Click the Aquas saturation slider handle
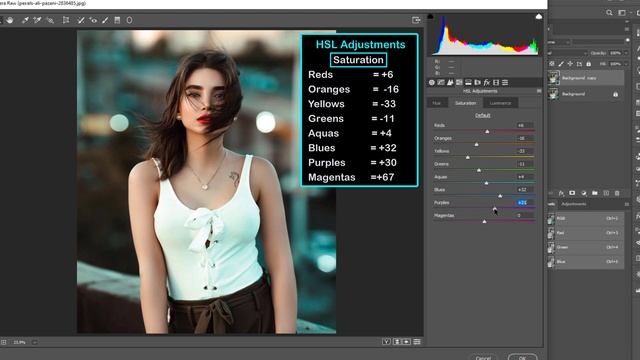This screenshot has width=640, height=360. click(x=486, y=183)
